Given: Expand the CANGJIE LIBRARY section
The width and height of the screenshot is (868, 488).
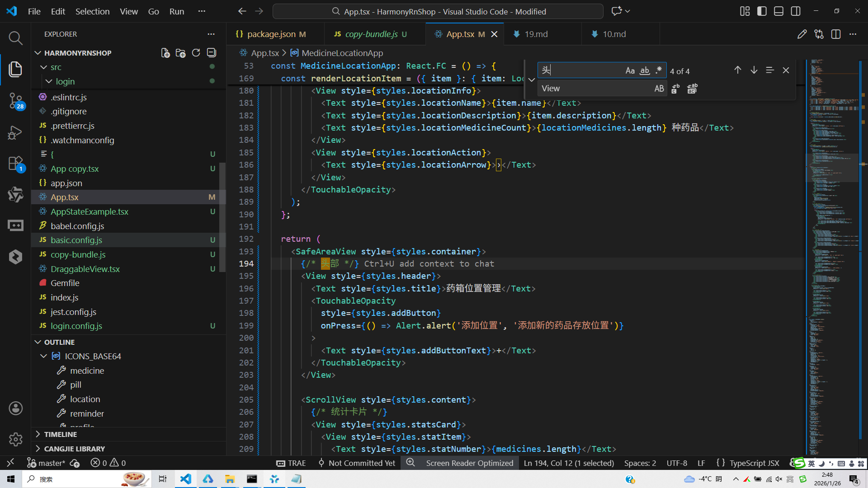Looking at the screenshot, I should 38,449.
